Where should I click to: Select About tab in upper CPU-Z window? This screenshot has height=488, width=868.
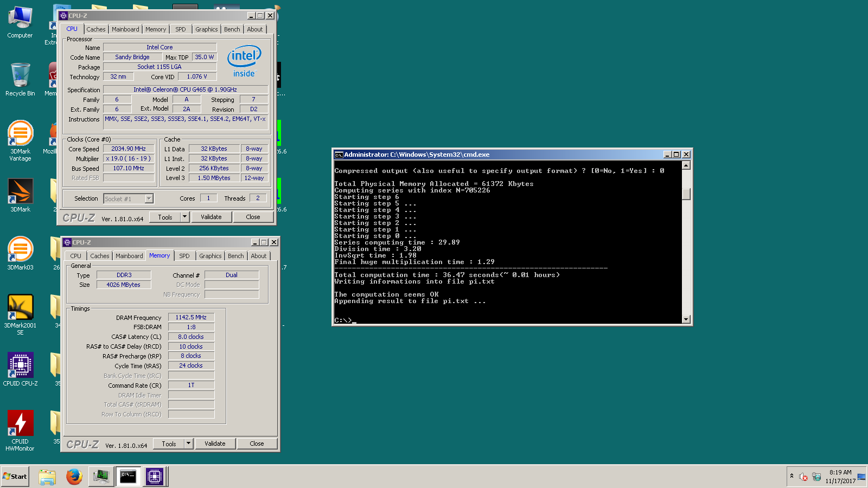pos(255,29)
